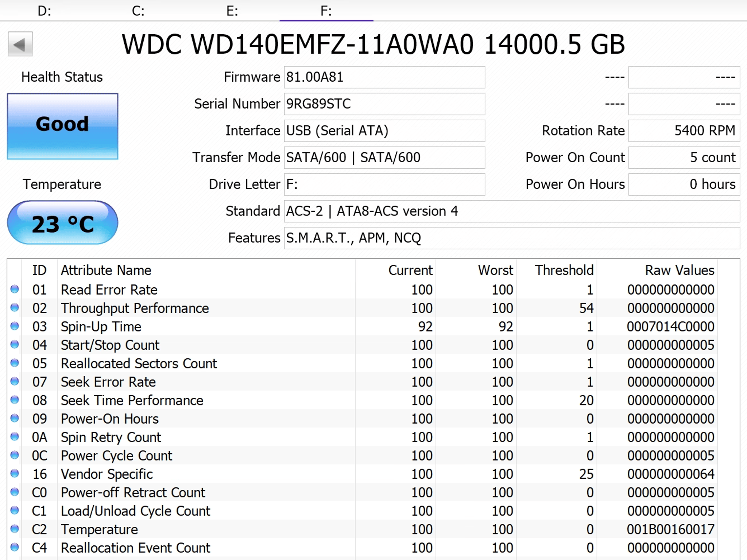This screenshot has height=560, width=747.
Task: Click the previous disk arrow button
Action: point(20,44)
